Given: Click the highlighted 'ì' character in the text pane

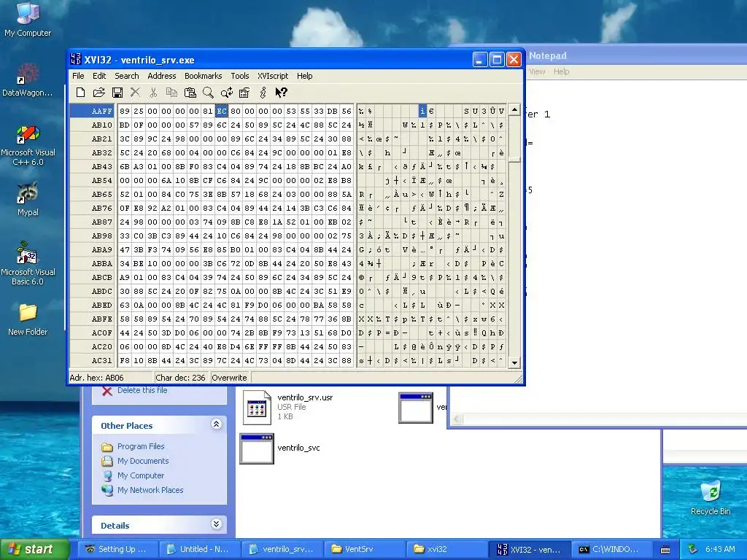Looking at the screenshot, I should (422, 111).
